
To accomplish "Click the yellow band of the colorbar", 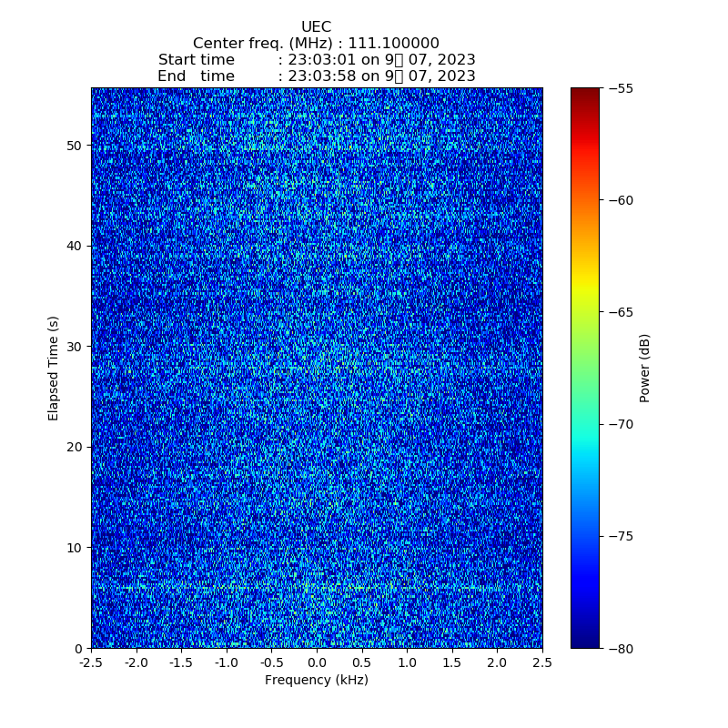I will coord(585,289).
